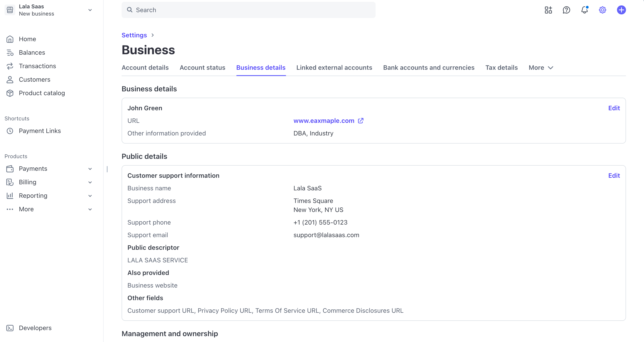Image resolution: width=644 pixels, height=342 pixels.
Task: Click the purple plus create button
Action: pyautogui.click(x=621, y=10)
